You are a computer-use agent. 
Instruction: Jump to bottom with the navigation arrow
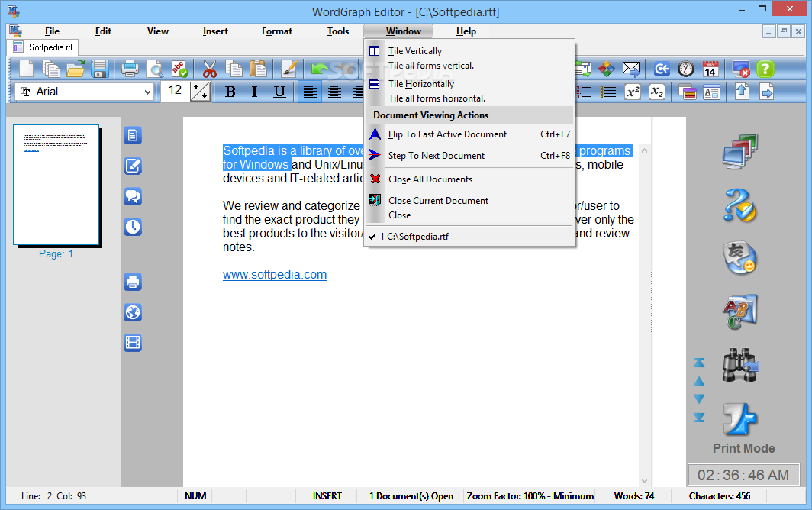pos(699,417)
